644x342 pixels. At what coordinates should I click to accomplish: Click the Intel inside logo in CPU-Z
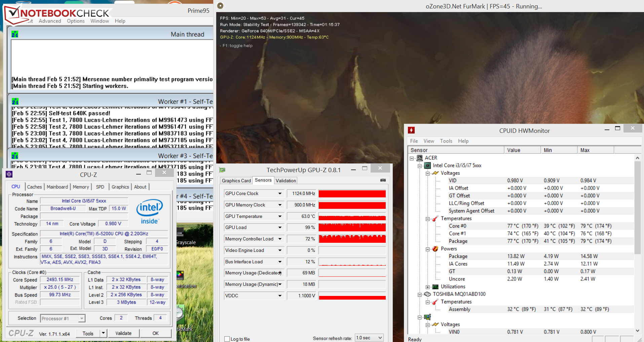[149, 212]
